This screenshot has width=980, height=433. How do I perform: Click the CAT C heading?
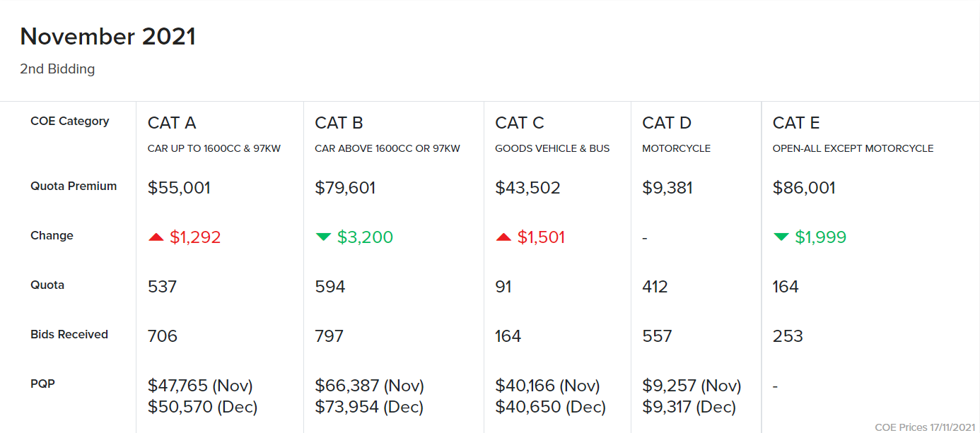[x=520, y=123]
